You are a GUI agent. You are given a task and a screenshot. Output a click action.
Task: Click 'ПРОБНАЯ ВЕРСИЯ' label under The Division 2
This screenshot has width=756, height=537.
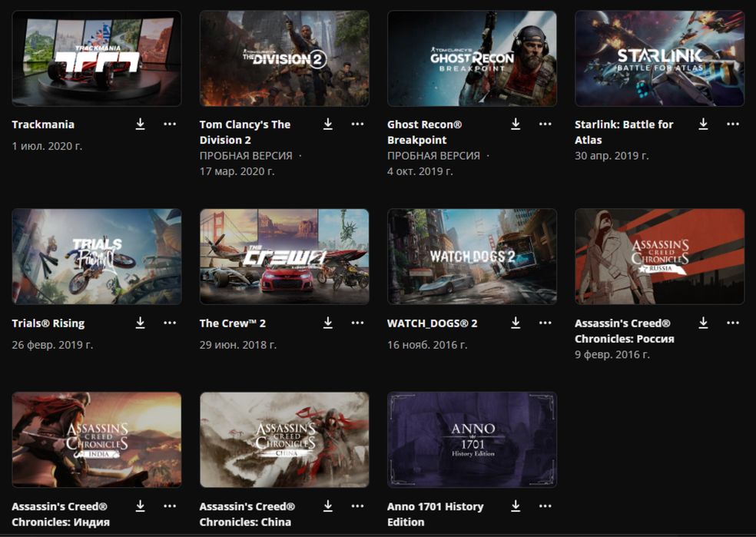click(x=246, y=156)
